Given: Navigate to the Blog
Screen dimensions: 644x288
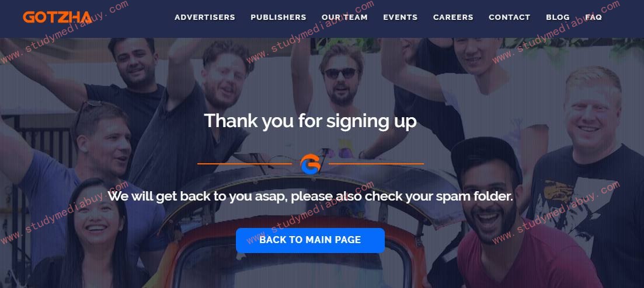Looking at the screenshot, I should pos(558,17).
